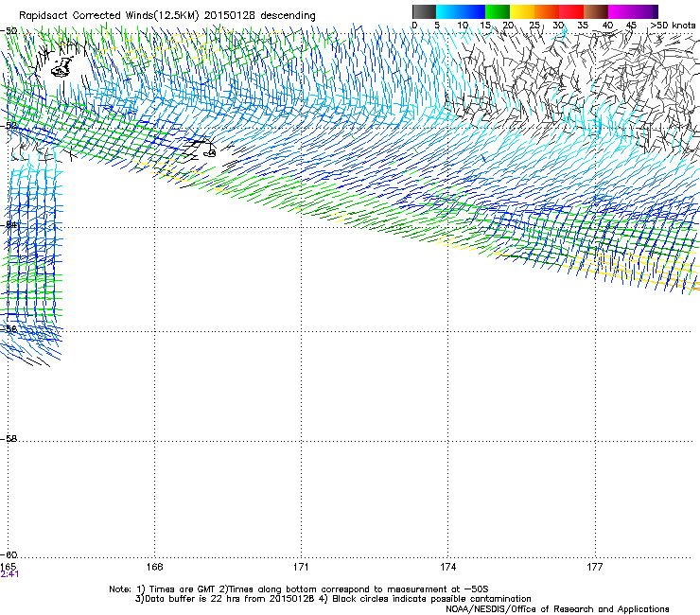Click the longitude label 168

(x=154, y=567)
